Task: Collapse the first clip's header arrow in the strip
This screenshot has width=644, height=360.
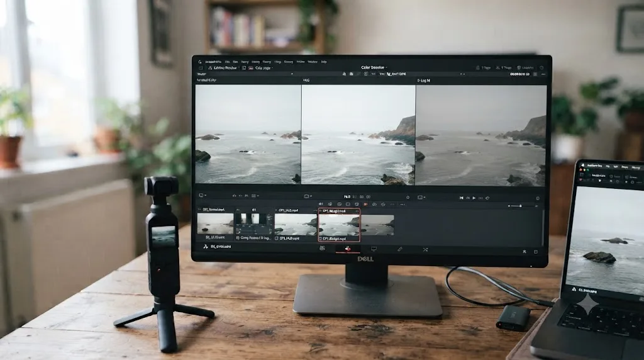Action: [x=199, y=210]
